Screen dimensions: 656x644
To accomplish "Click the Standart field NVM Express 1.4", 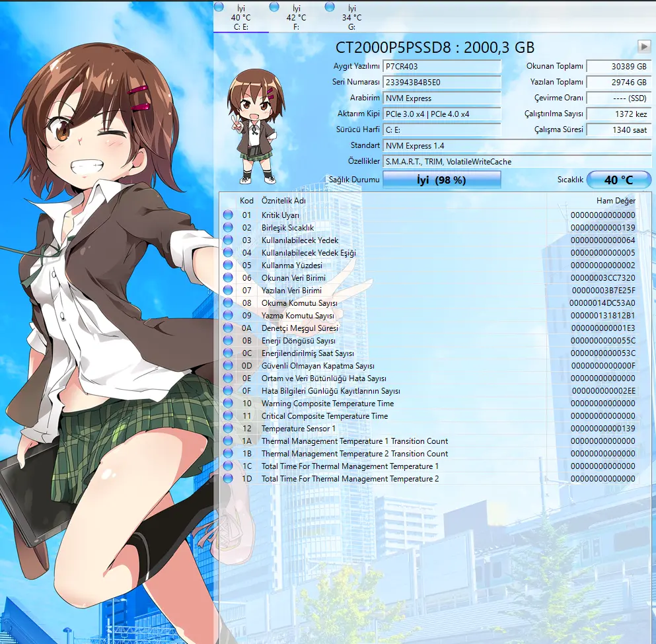I will pyautogui.click(x=517, y=146).
